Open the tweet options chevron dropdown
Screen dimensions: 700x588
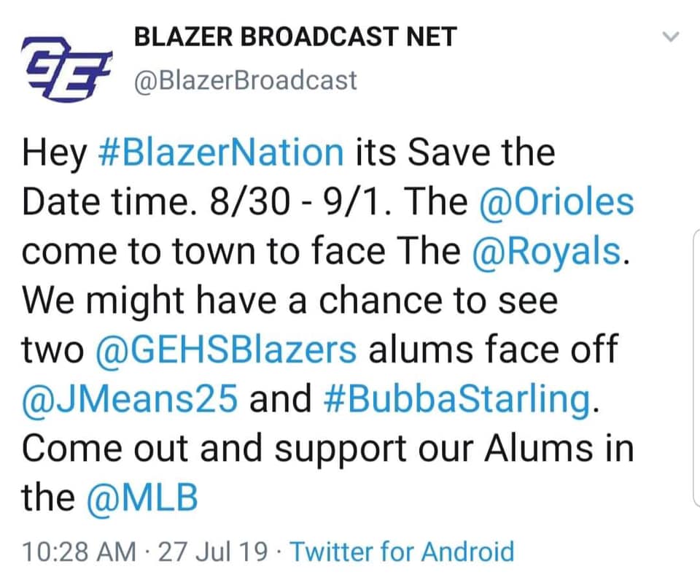coord(671,36)
